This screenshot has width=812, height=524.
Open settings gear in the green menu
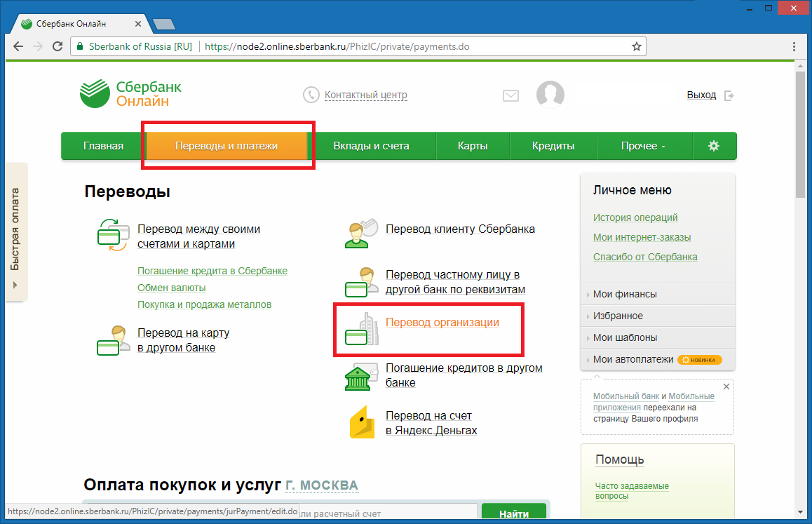tap(714, 146)
